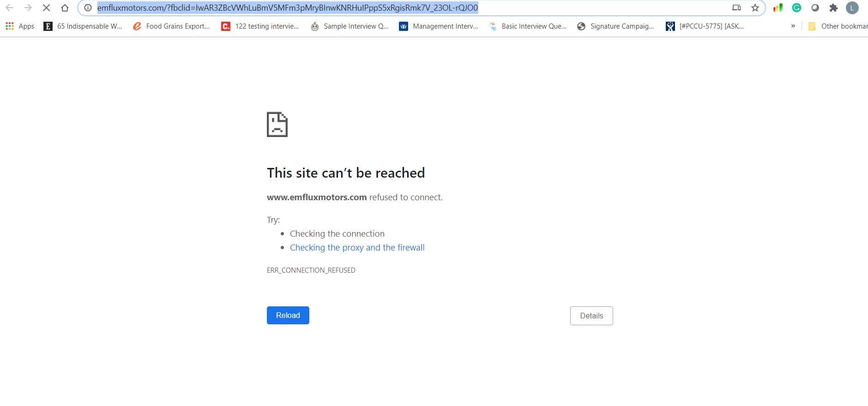This screenshot has height=406, width=868.
Task: Open the Extensions puzzle piece icon
Action: (833, 8)
